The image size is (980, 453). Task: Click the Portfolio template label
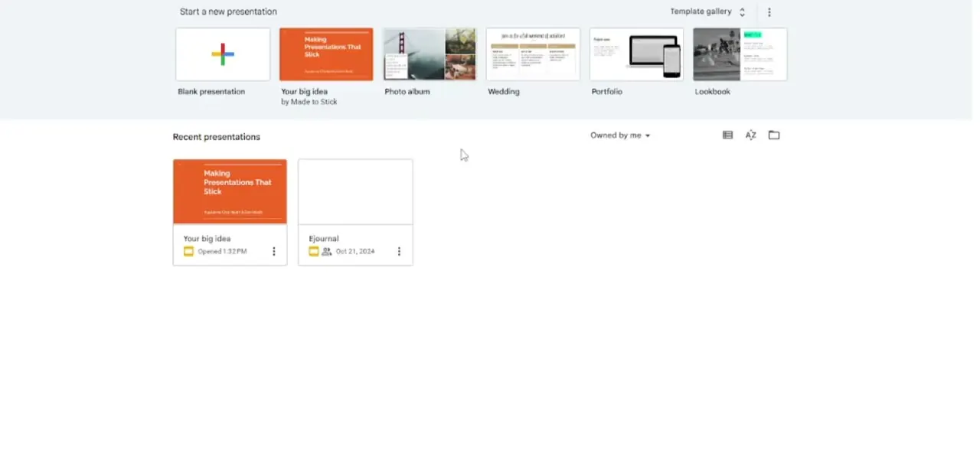pyautogui.click(x=607, y=92)
